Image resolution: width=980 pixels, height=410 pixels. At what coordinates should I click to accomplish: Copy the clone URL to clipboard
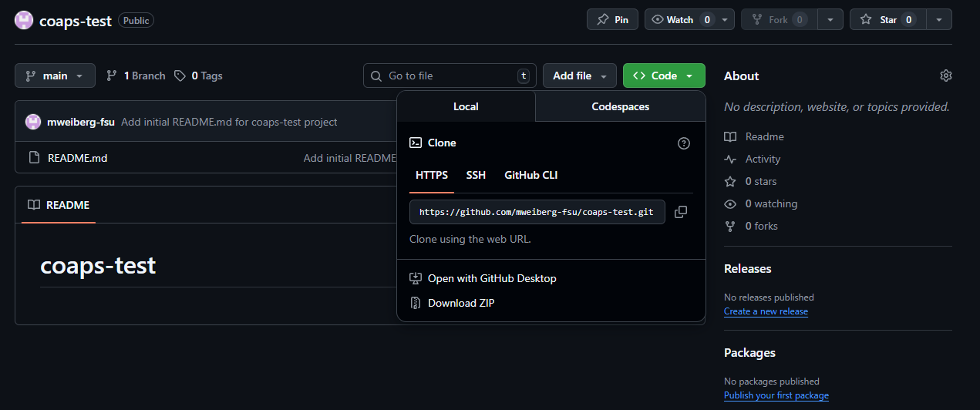pos(681,212)
